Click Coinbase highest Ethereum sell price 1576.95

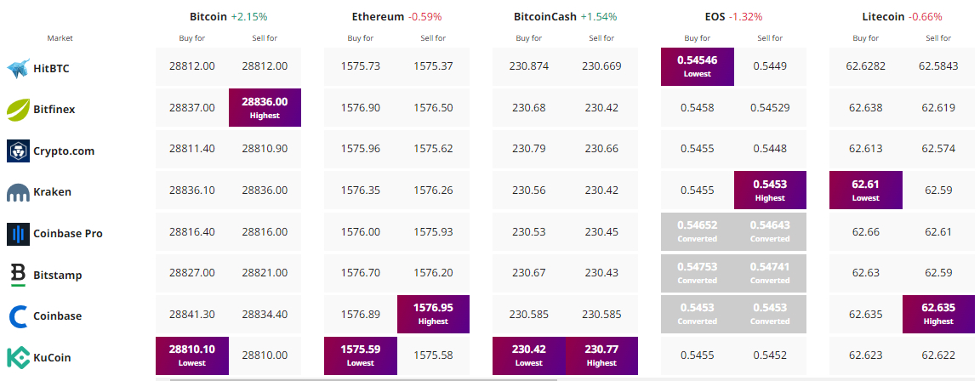tap(433, 315)
